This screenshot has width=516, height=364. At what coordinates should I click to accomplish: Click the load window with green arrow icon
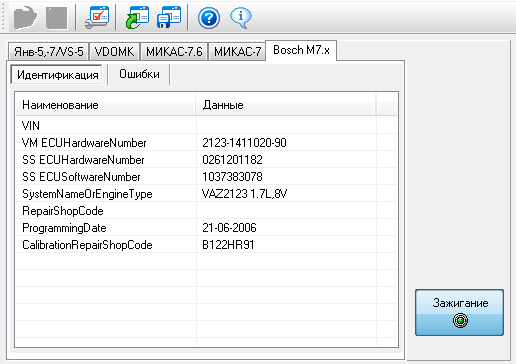coord(137,17)
